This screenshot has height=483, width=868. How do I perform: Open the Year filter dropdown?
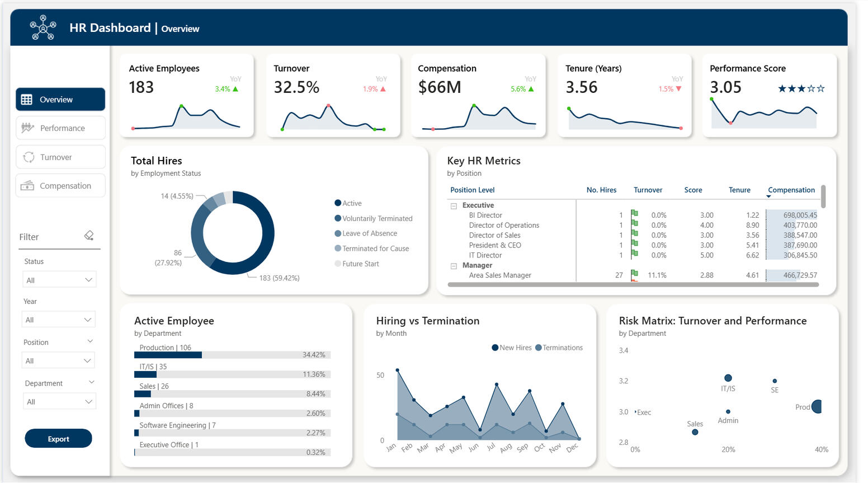point(59,320)
